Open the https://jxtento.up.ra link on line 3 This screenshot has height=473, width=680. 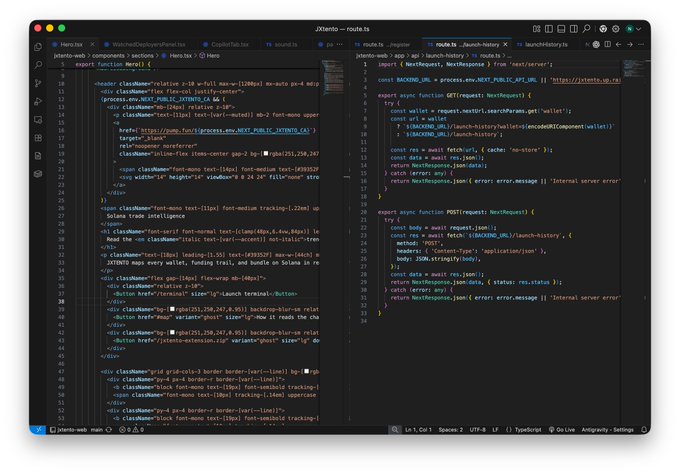[x=586, y=80]
